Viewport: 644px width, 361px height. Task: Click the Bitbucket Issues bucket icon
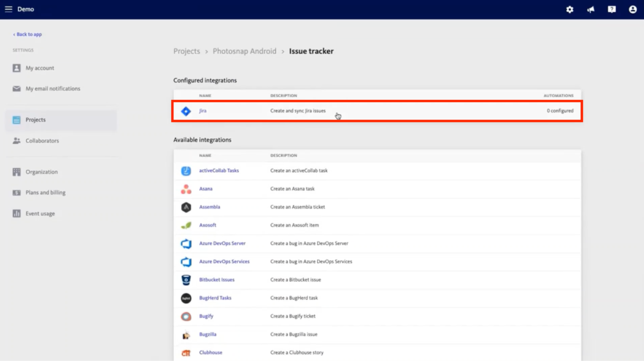coord(186,280)
